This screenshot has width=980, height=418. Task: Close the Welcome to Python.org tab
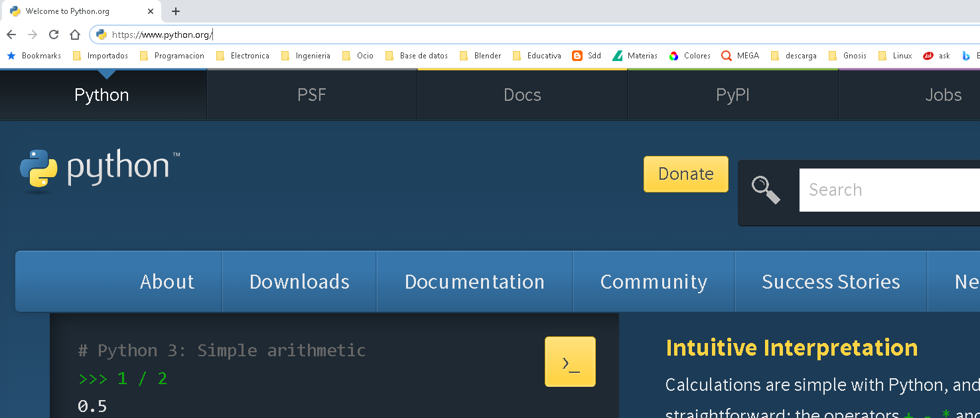coord(151,11)
